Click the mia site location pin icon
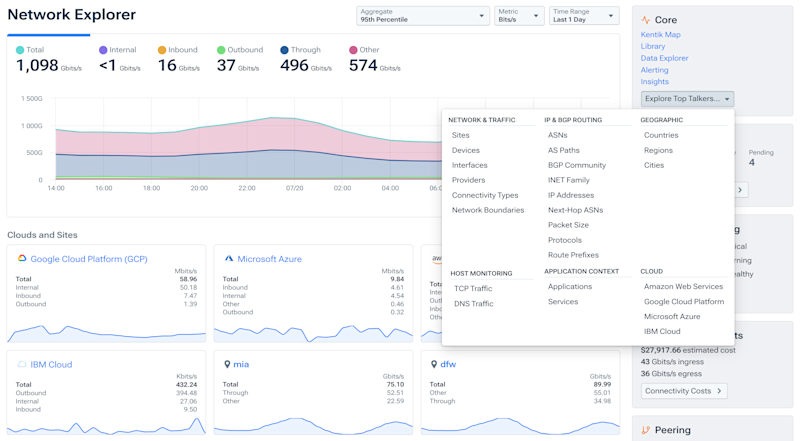This screenshot has width=800, height=441. (227, 364)
